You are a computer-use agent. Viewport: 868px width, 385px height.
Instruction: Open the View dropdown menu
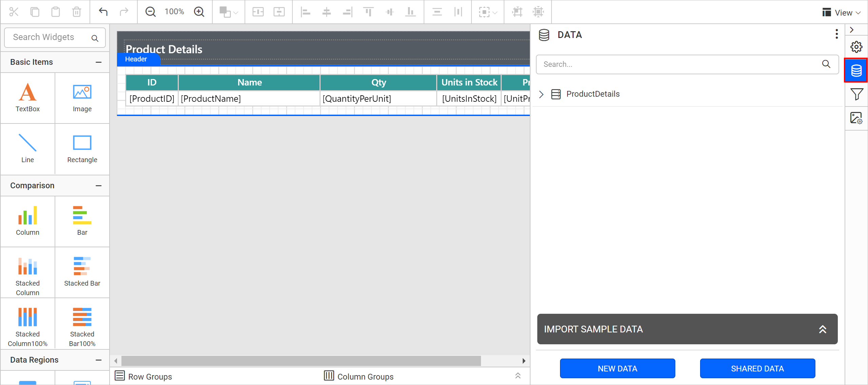pos(842,13)
